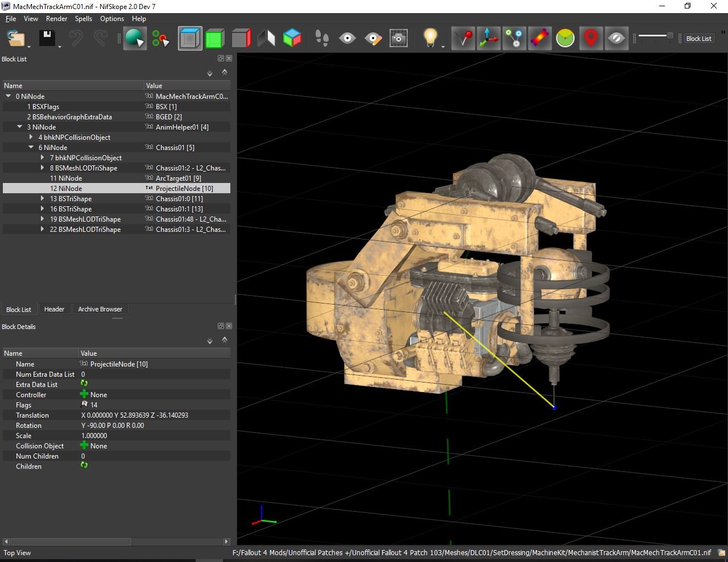Expand 4 bhkNPCollisionObject row

(x=31, y=137)
